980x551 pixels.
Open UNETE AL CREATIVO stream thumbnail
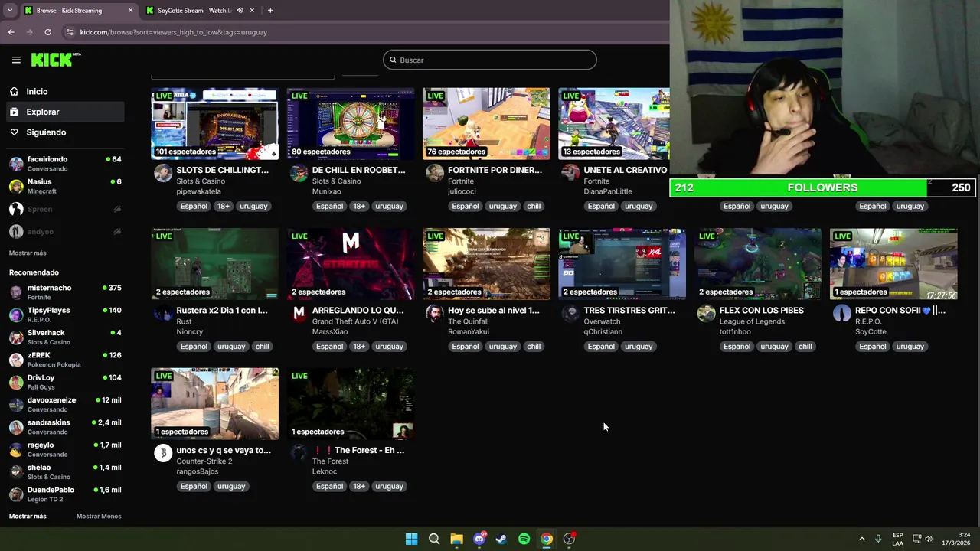(x=614, y=123)
